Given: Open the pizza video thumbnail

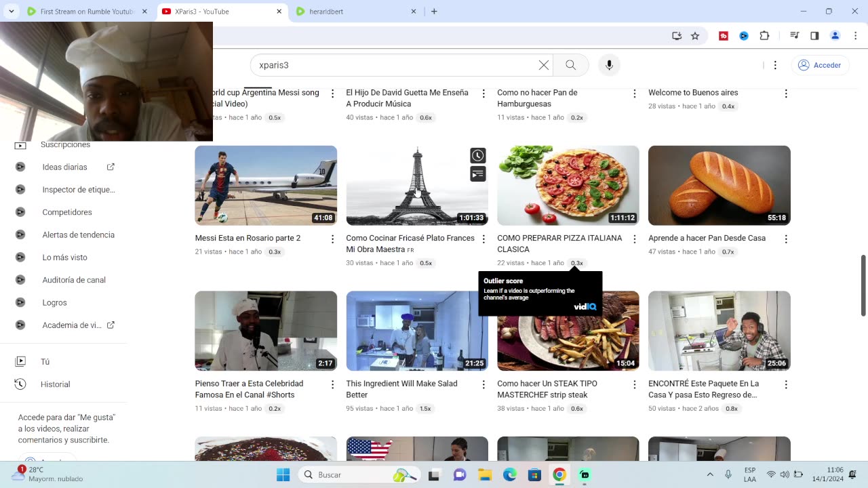Looking at the screenshot, I should (568, 185).
